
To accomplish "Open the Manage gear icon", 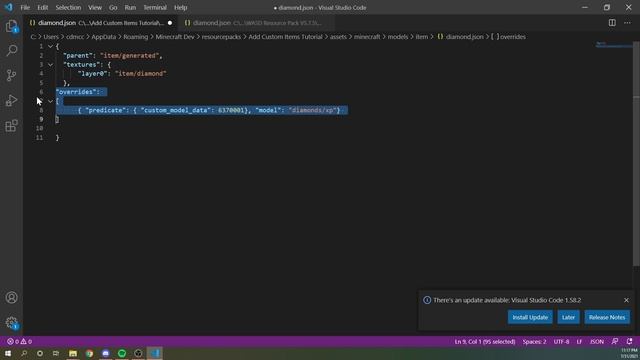I will (x=11, y=323).
